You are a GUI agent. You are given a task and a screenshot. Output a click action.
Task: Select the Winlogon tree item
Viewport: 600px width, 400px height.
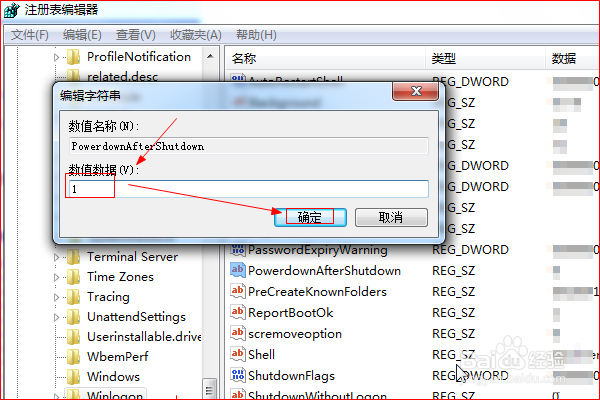click(115, 395)
